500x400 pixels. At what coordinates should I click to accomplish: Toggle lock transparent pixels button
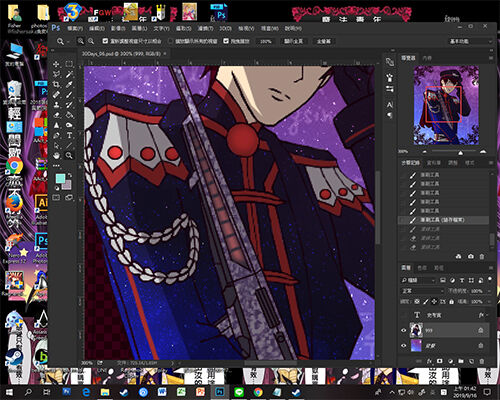point(417,302)
